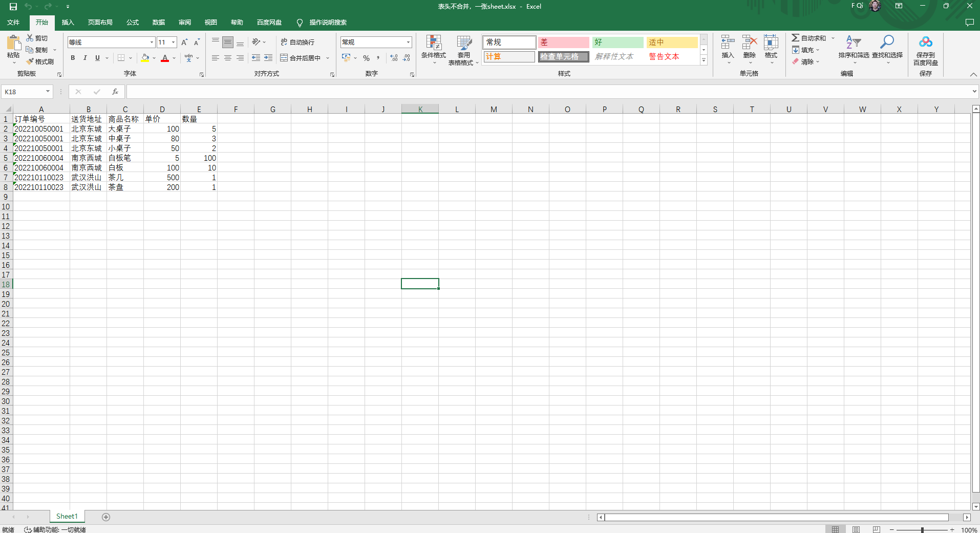Click the orientation text-angle icon
The height and width of the screenshot is (533, 980).
pos(256,42)
